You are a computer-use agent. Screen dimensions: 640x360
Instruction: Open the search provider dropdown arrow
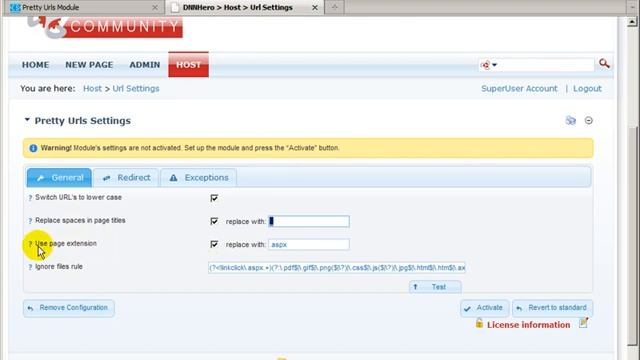(x=494, y=65)
